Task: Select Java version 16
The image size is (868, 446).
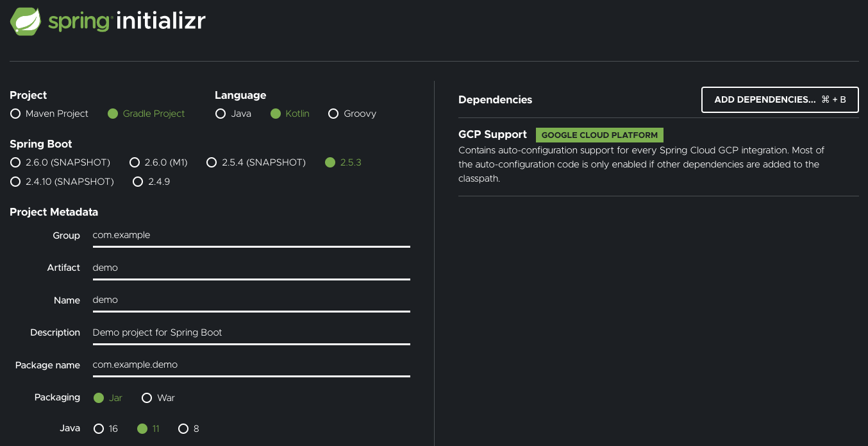Action: [x=106, y=429]
